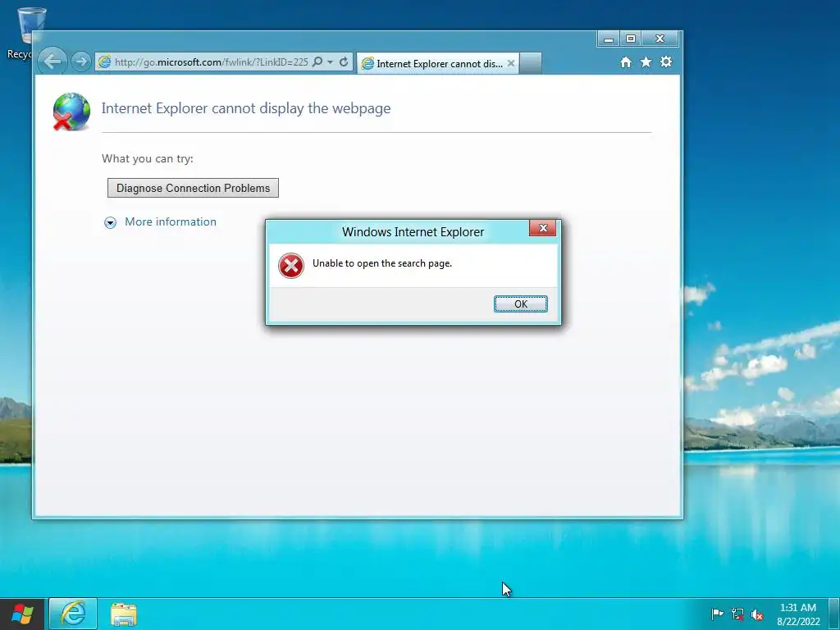The image size is (840, 630).
Task: Minimize the Internet Explorer window
Action: (x=609, y=39)
